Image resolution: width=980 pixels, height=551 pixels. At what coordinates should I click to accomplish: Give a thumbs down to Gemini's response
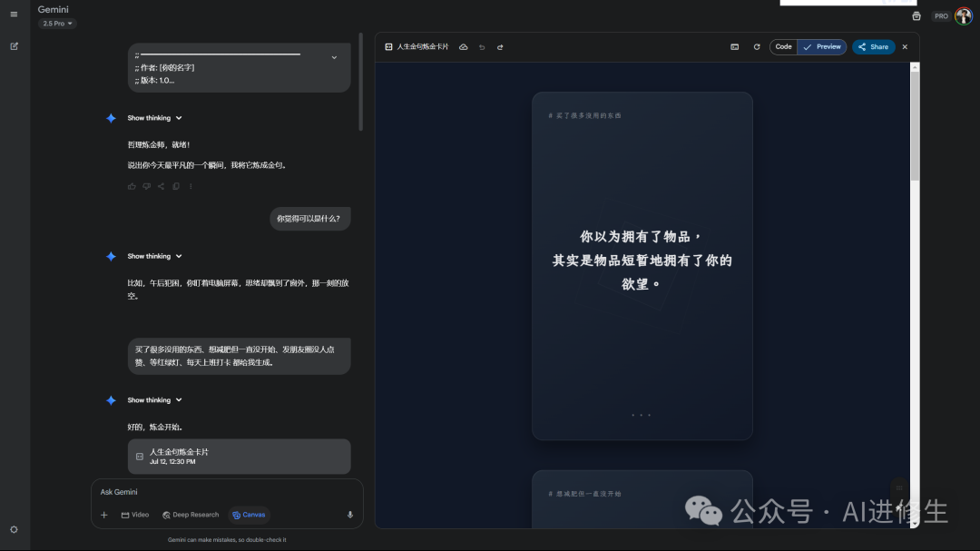(146, 186)
